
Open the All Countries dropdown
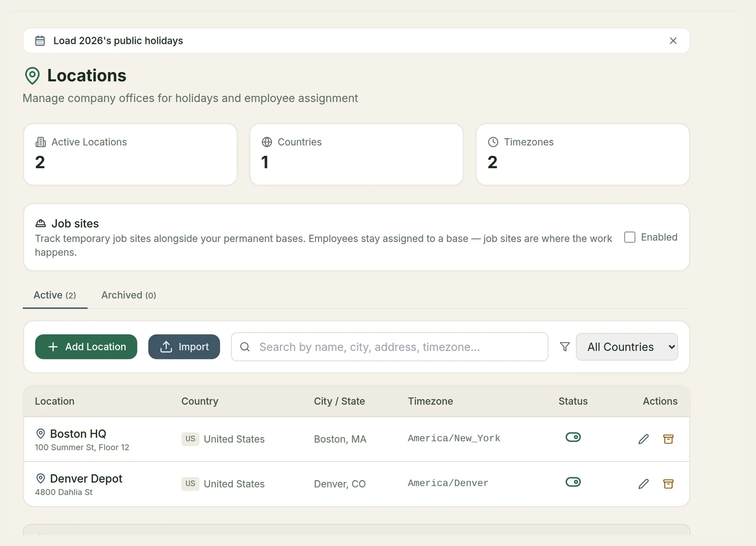(x=627, y=347)
